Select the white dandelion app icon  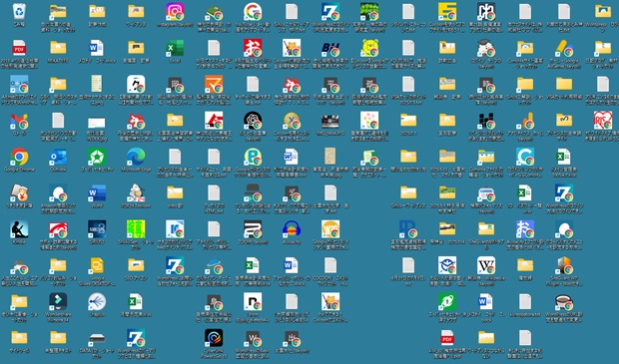[97, 302]
